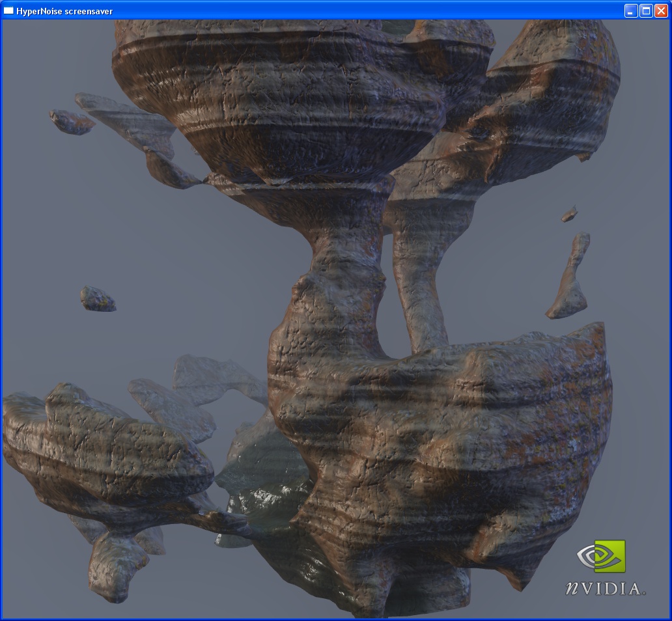The height and width of the screenshot is (621, 672).
Task: Maximize the HyperNoise screensaver window
Action: point(646,10)
